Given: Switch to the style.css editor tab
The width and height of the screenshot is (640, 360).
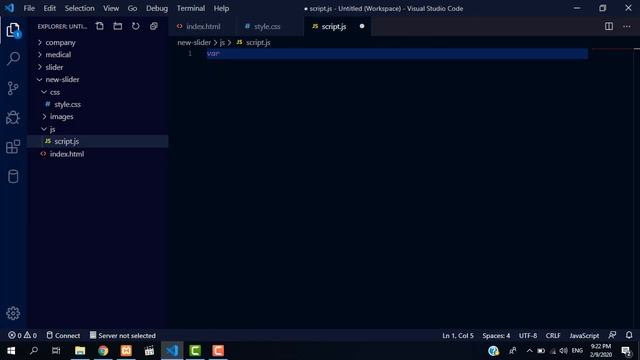Looking at the screenshot, I should (x=269, y=26).
